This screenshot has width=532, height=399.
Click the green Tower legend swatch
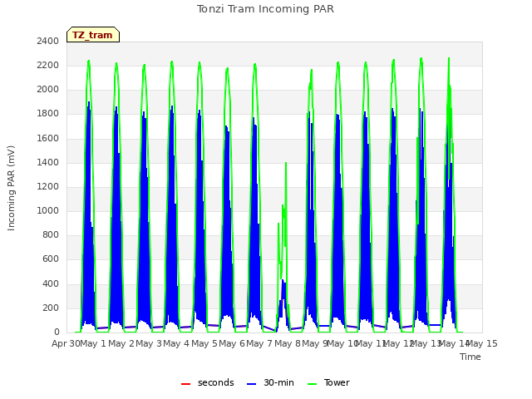point(312,384)
